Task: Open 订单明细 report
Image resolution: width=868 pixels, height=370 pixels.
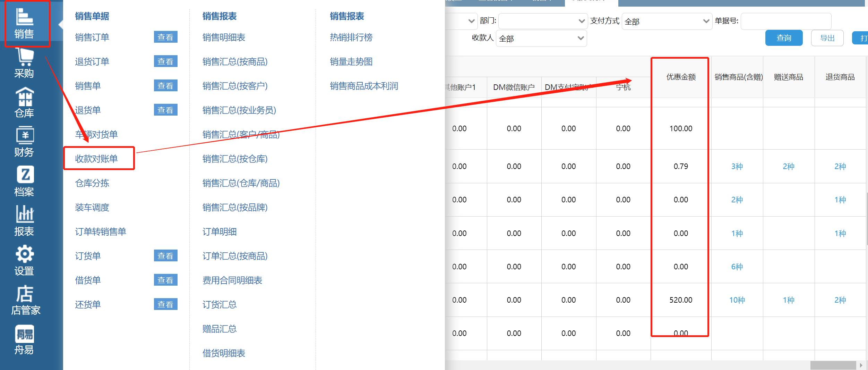Action: (x=220, y=232)
